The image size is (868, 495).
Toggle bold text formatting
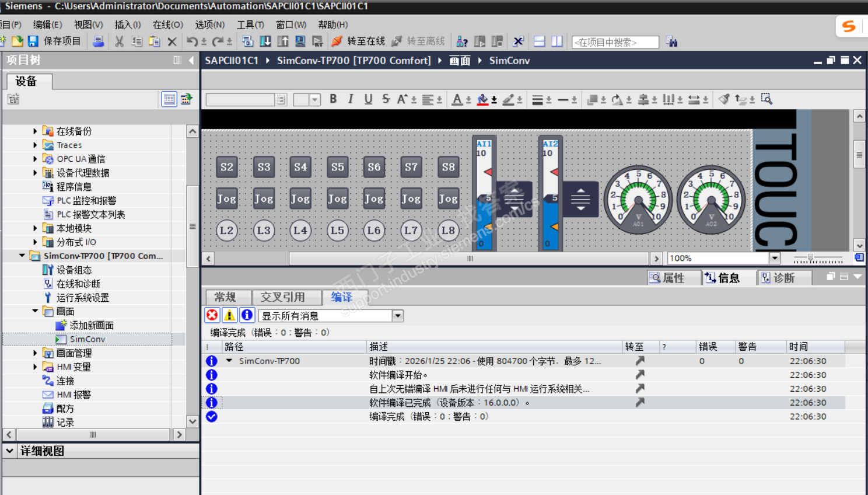pyautogui.click(x=333, y=99)
